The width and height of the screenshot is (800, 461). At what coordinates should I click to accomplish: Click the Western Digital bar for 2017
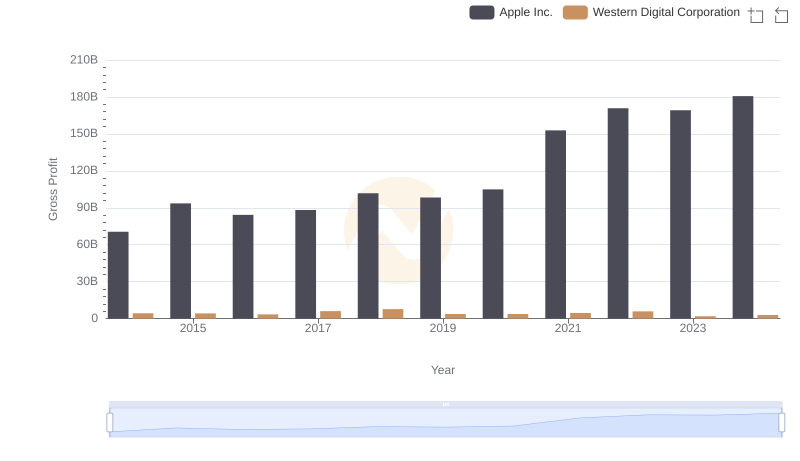tap(331, 315)
